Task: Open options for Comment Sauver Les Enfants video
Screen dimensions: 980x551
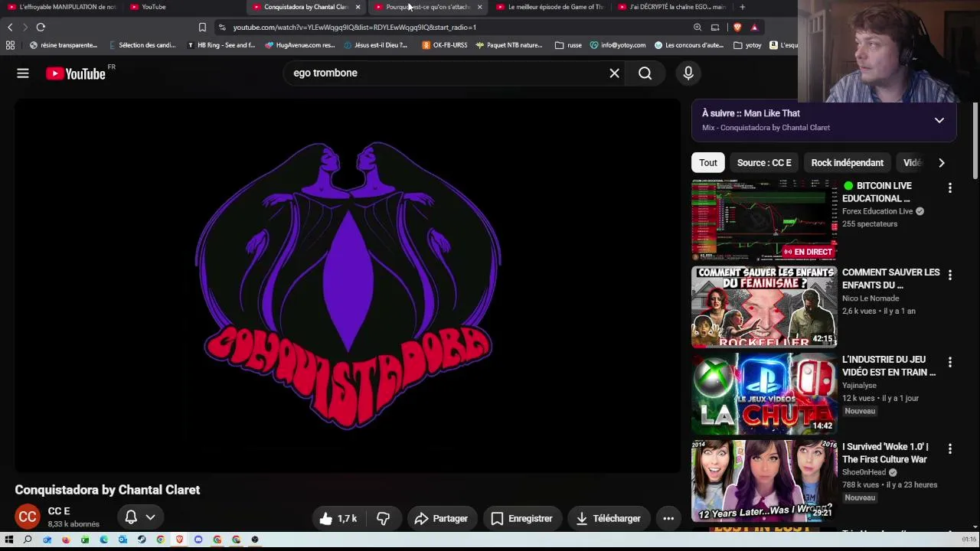Action: 950,275
